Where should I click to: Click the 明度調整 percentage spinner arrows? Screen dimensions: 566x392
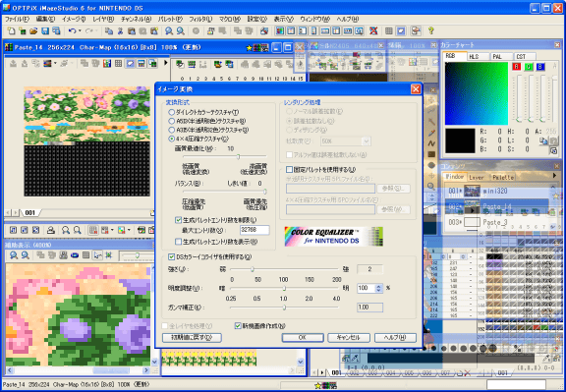378,288
